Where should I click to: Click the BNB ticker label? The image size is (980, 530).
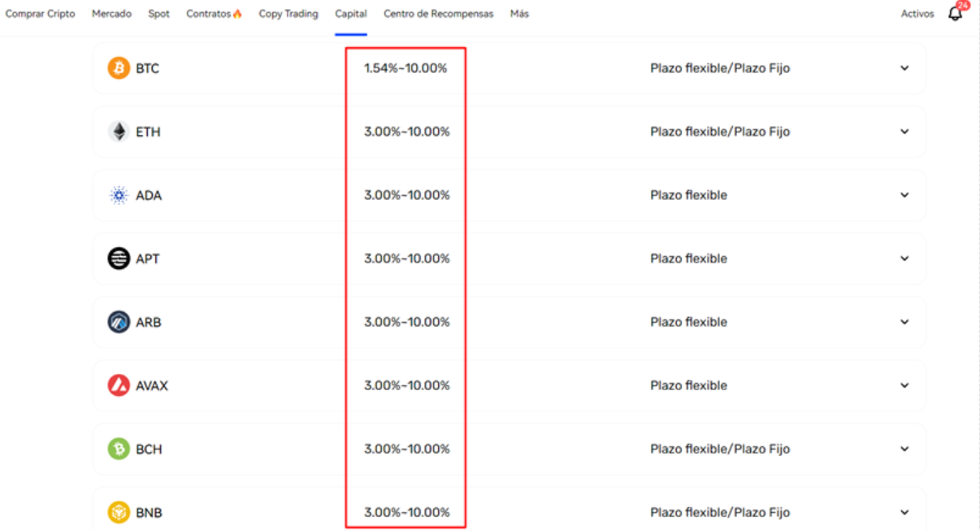pyautogui.click(x=149, y=512)
